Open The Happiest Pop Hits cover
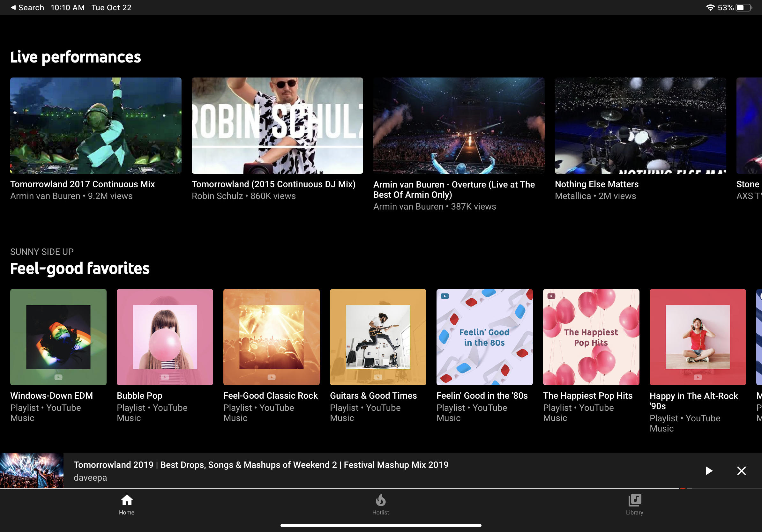This screenshot has height=532, width=762. (591, 337)
